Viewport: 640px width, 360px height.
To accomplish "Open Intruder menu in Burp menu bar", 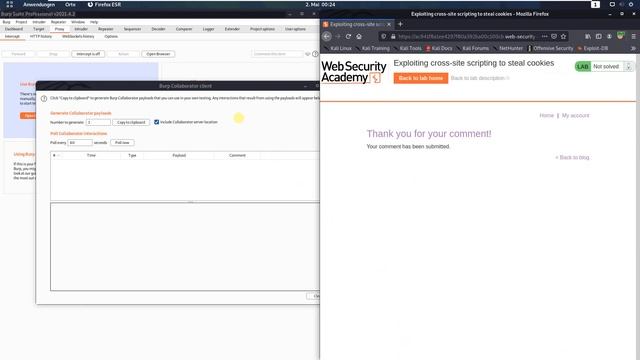I will pyautogui.click(x=39, y=22).
